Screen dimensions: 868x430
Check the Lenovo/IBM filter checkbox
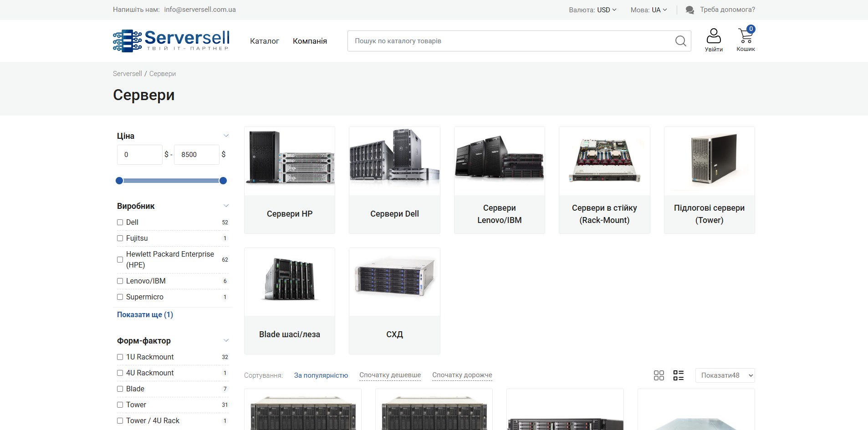(x=120, y=281)
